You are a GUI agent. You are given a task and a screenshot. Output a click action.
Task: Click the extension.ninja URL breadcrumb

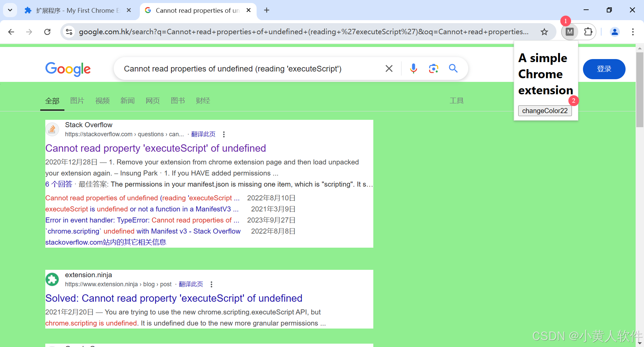coord(118,284)
